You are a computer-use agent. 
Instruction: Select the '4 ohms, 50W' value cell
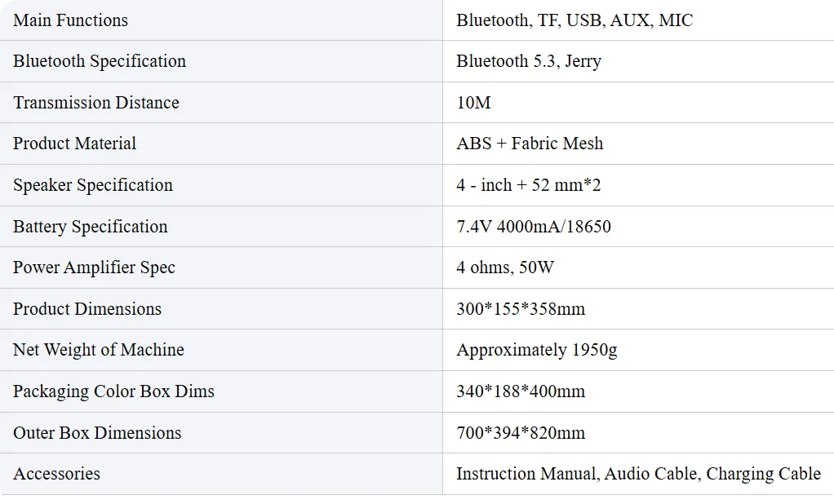click(504, 267)
